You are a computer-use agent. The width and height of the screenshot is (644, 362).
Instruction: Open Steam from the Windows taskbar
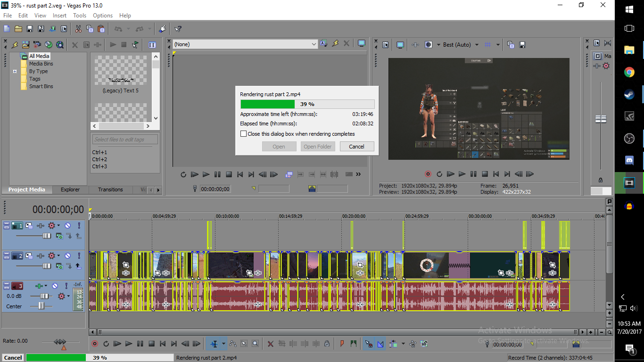(x=629, y=94)
